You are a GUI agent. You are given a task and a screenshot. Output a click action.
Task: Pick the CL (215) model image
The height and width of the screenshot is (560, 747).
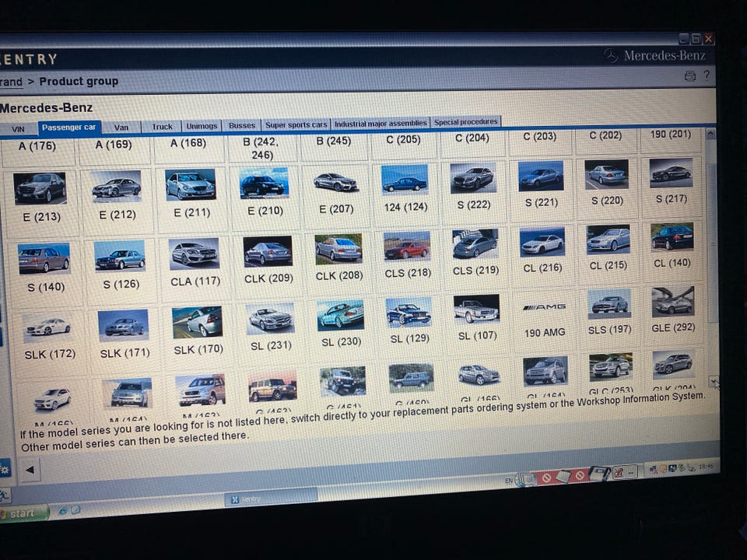point(608,239)
